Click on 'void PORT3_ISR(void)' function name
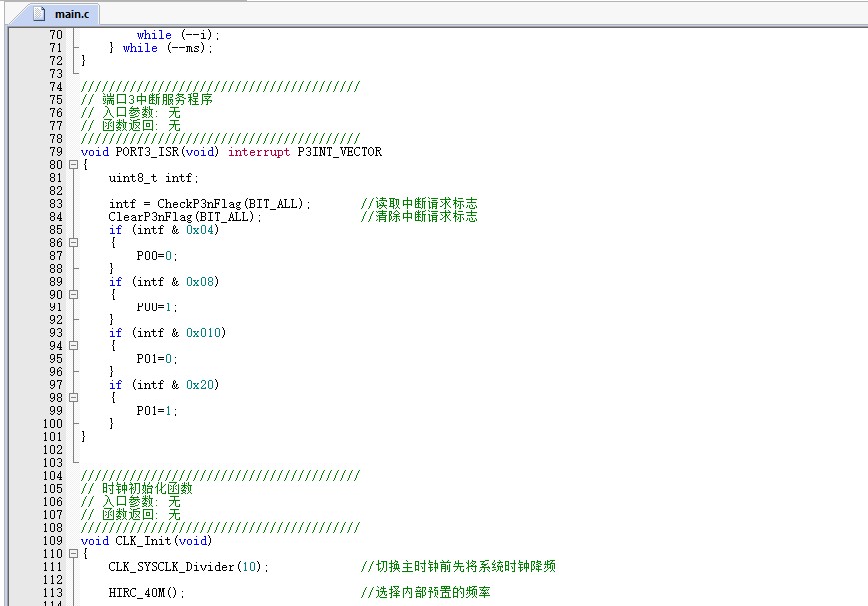This screenshot has height=606, width=868. point(150,152)
